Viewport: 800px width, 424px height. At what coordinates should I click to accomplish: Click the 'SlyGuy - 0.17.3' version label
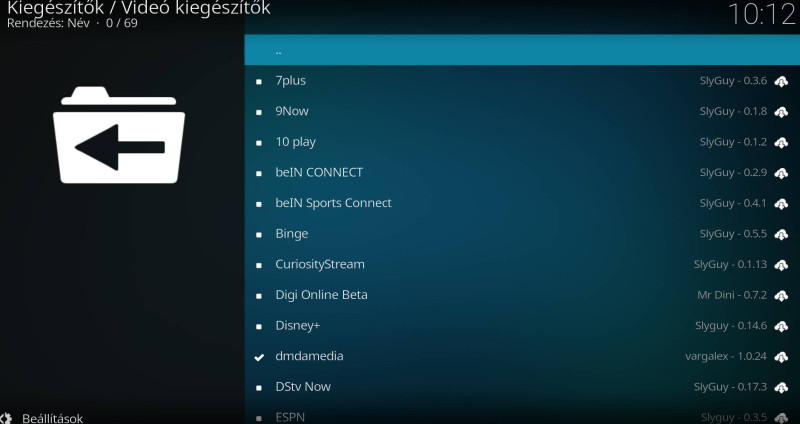pos(730,387)
